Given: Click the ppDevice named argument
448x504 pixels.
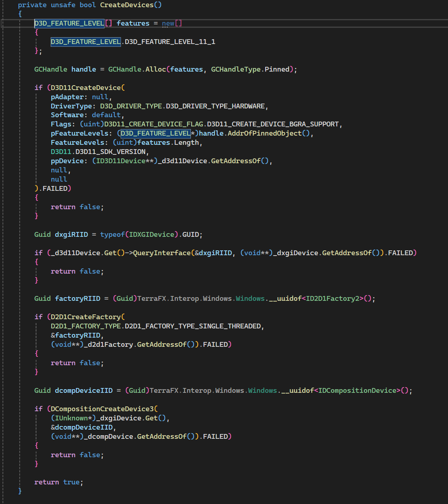Looking at the screenshot, I should (67, 161).
